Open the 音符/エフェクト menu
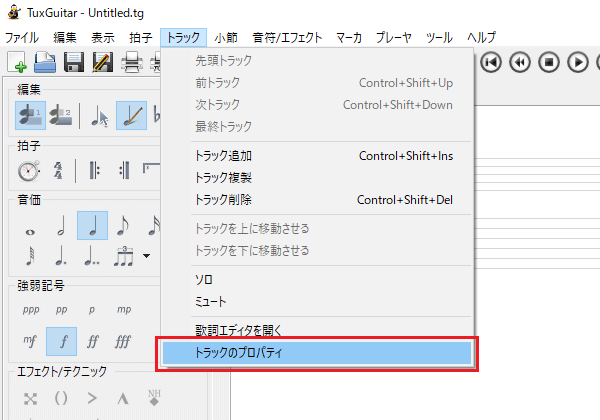 (x=287, y=37)
